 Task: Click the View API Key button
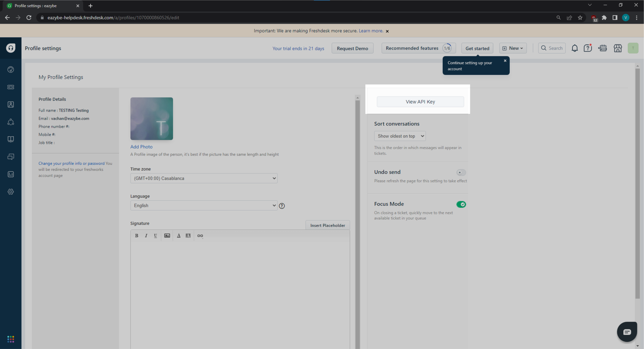pyautogui.click(x=420, y=102)
